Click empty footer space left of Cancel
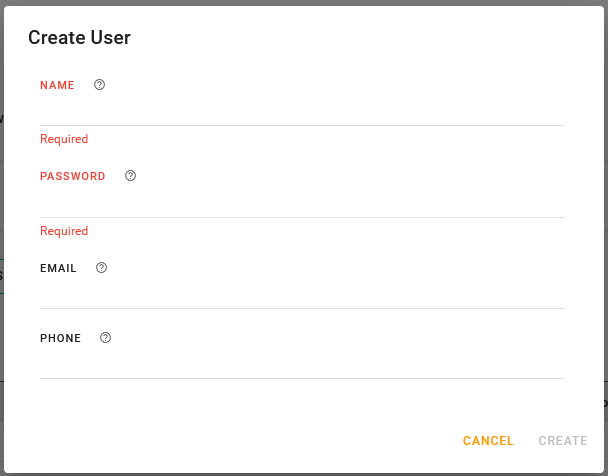 click(x=250, y=441)
